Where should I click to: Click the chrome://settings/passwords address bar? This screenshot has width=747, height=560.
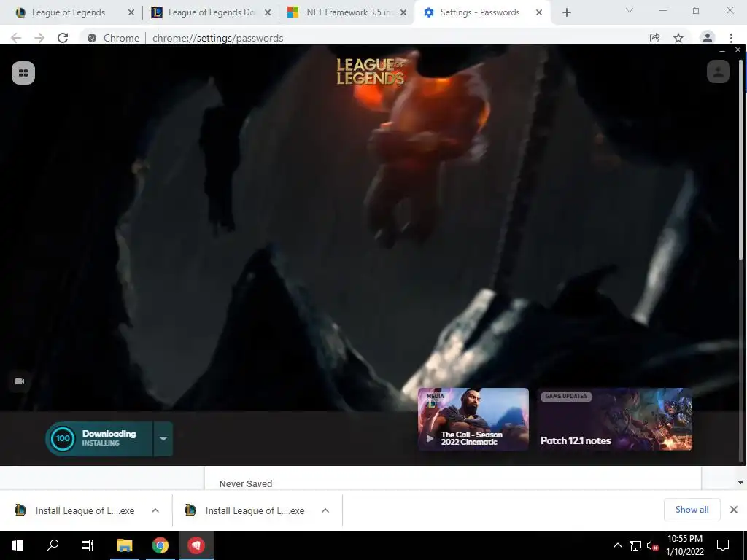pyautogui.click(x=217, y=38)
